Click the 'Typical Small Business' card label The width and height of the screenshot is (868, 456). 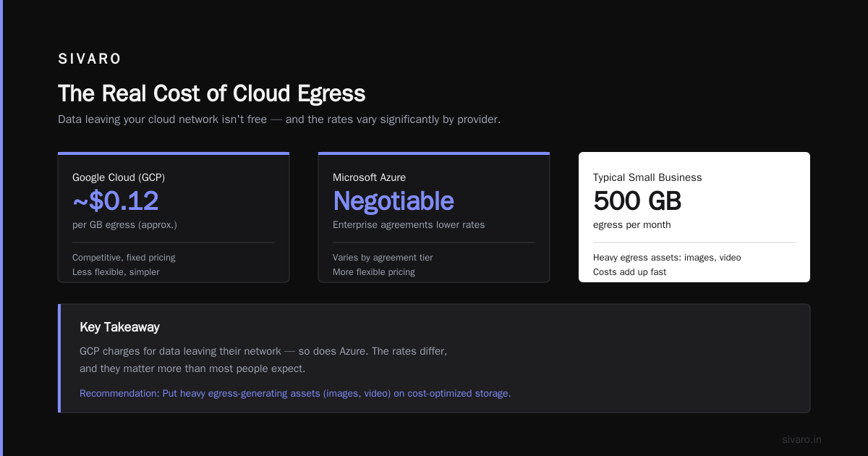(647, 177)
